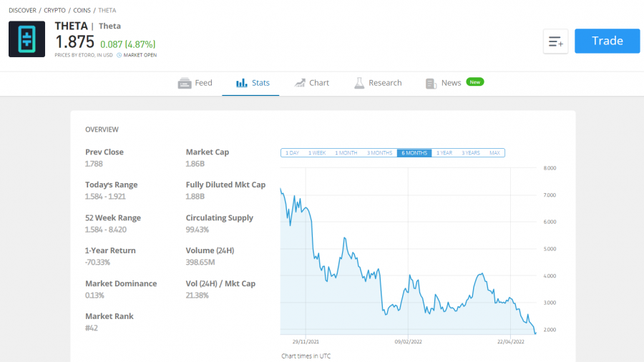Switch to the Chart tab
The image size is (644, 362).
(312, 83)
